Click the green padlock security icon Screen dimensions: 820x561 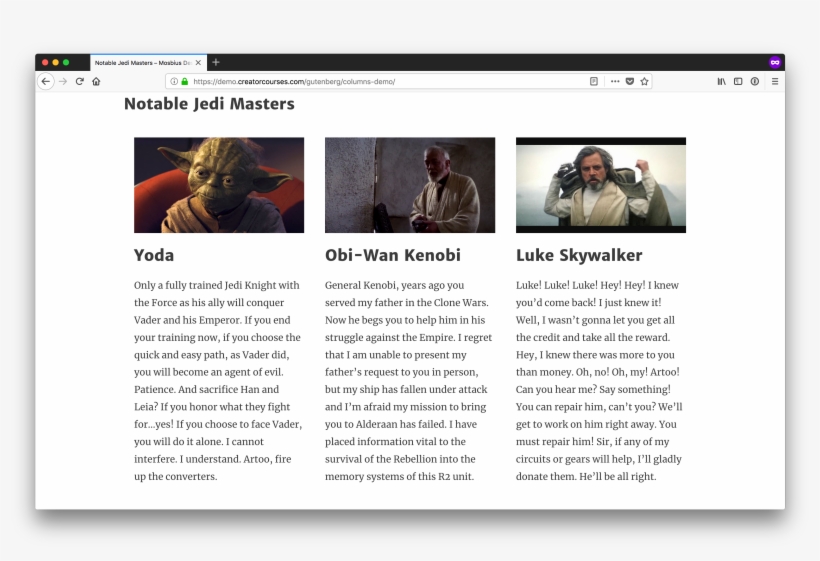point(185,82)
